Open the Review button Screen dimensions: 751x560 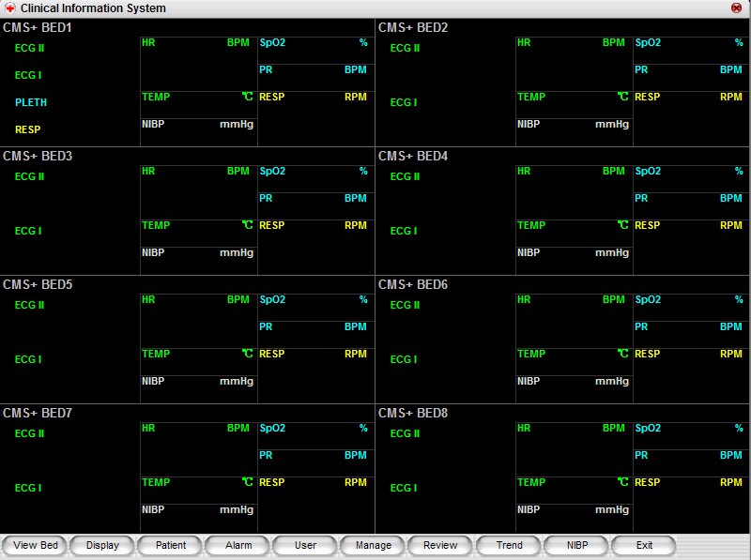click(440, 545)
